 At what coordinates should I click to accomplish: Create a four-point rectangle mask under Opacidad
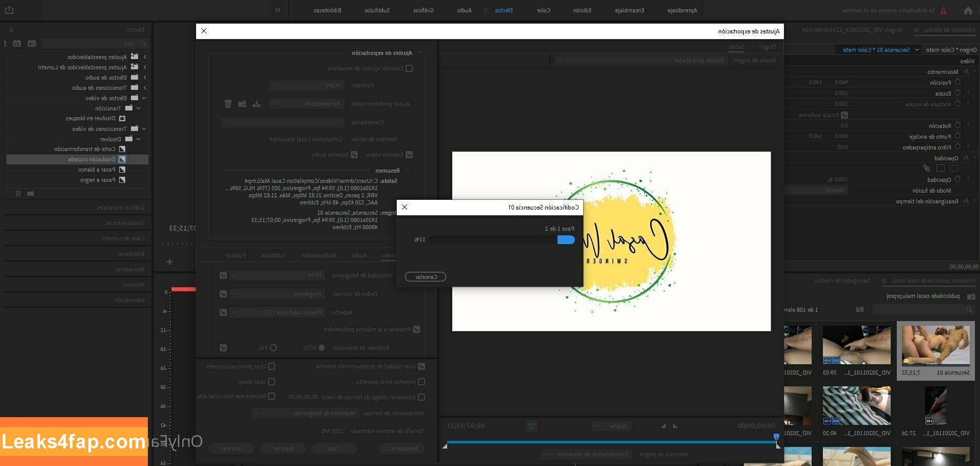point(940,168)
